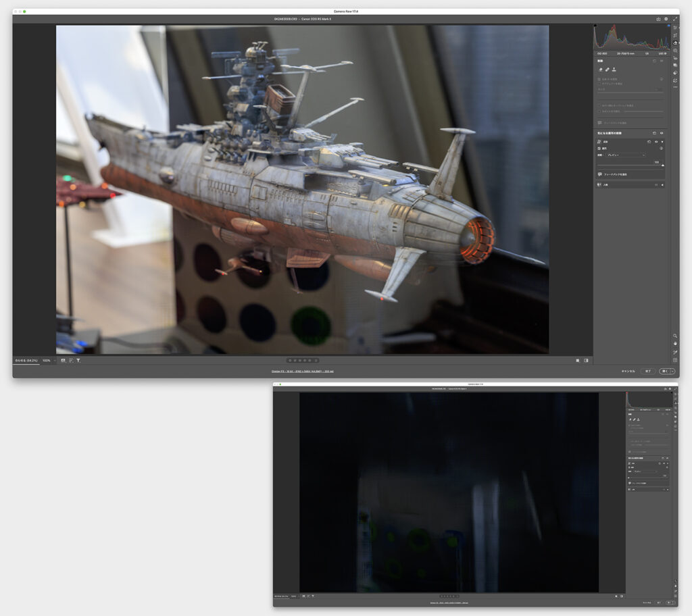Click open button in lower Camera Raw window
Viewport: 692px width, 616px height.
click(x=670, y=602)
